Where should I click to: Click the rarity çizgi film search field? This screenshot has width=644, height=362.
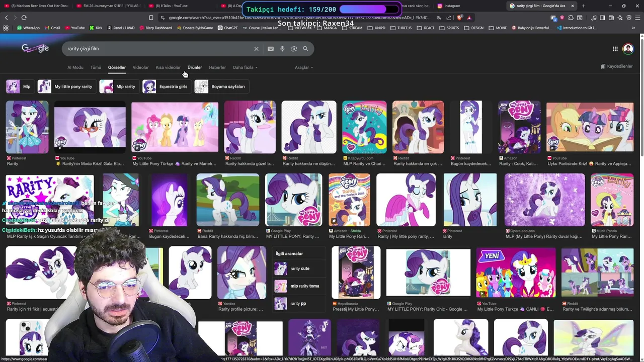point(158,49)
